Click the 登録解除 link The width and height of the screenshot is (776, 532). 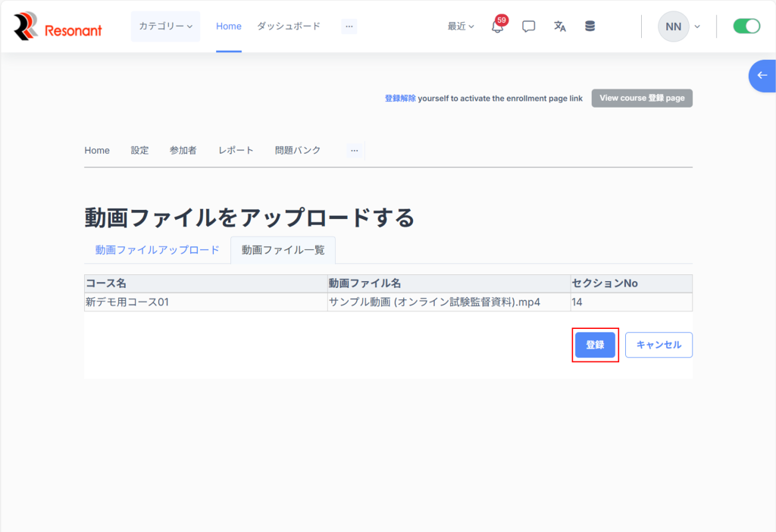pos(400,99)
